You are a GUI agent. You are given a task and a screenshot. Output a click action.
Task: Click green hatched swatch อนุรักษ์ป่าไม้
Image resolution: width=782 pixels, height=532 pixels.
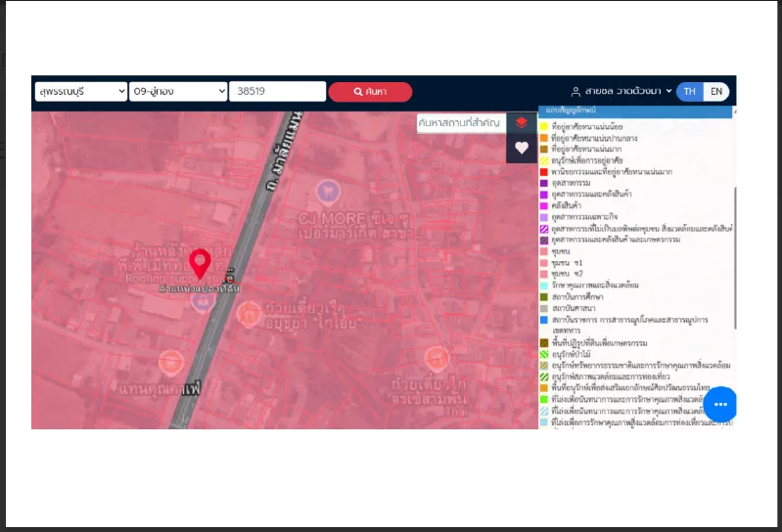tap(544, 354)
